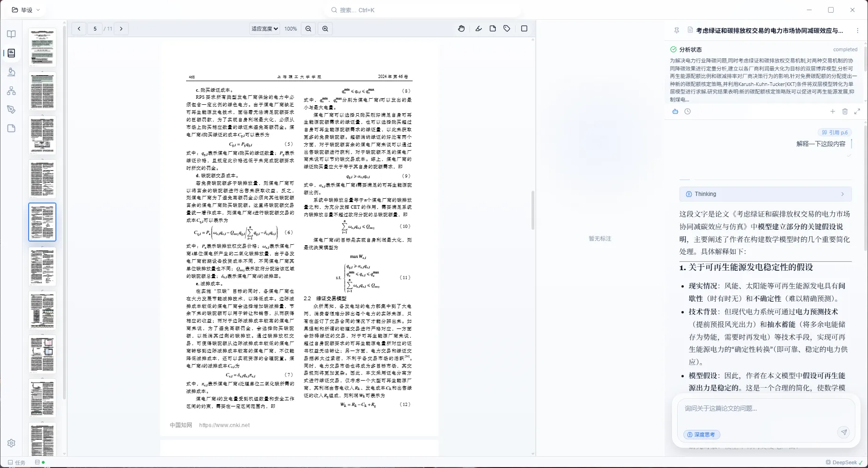Expand the Thinking section
868x468 pixels.
click(x=765, y=194)
